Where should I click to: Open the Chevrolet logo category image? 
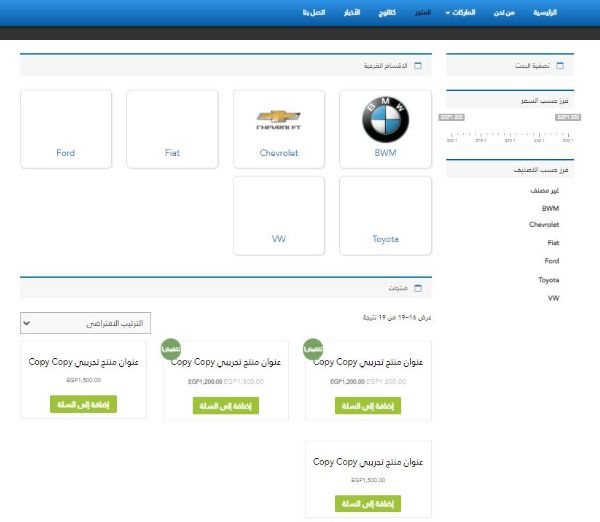[279, 120]
